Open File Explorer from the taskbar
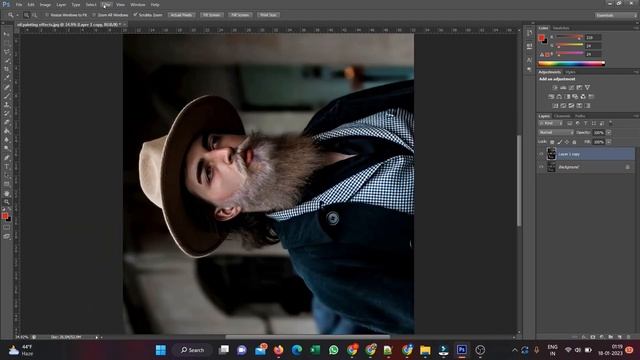The width and height of the screenshot is (640, 360). (425, 350)
